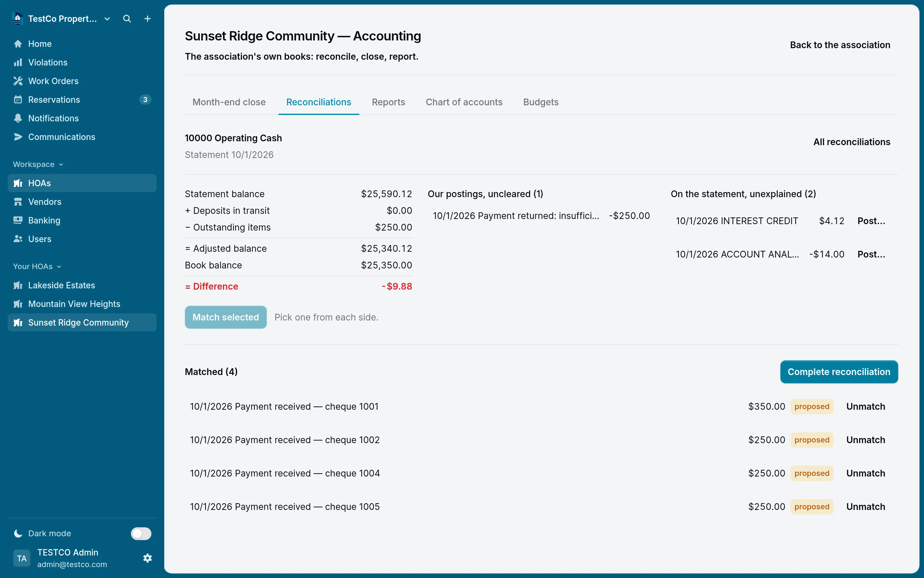The width and height of the screenshot is (924, 578).
Task: Post the INTEREST CREDIT statement line
Action: pyautogui.click(x=871, y=221)
